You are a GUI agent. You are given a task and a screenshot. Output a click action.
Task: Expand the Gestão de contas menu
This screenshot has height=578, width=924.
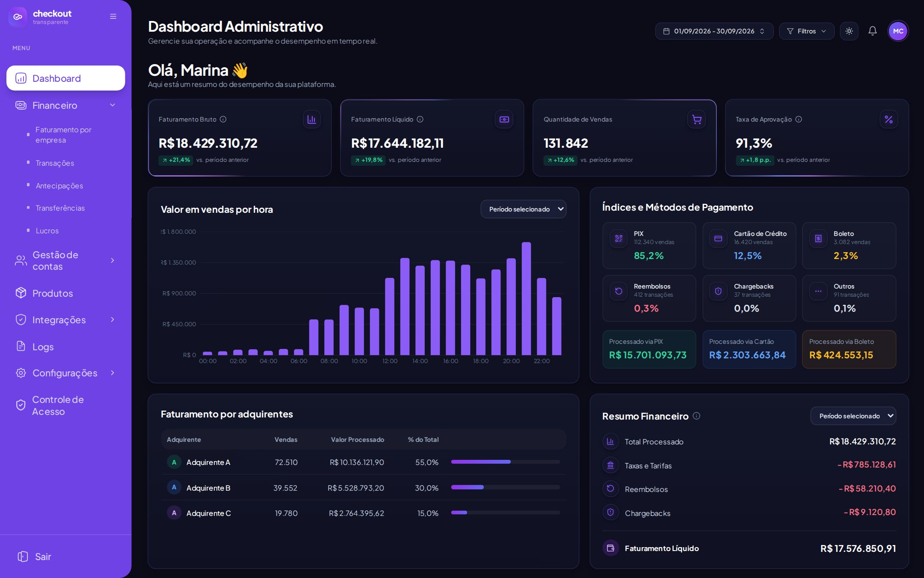pos(65,260)
